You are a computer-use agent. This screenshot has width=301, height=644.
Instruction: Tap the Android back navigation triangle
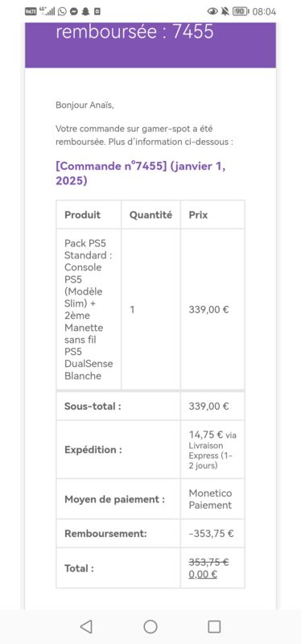click(86, 626)
